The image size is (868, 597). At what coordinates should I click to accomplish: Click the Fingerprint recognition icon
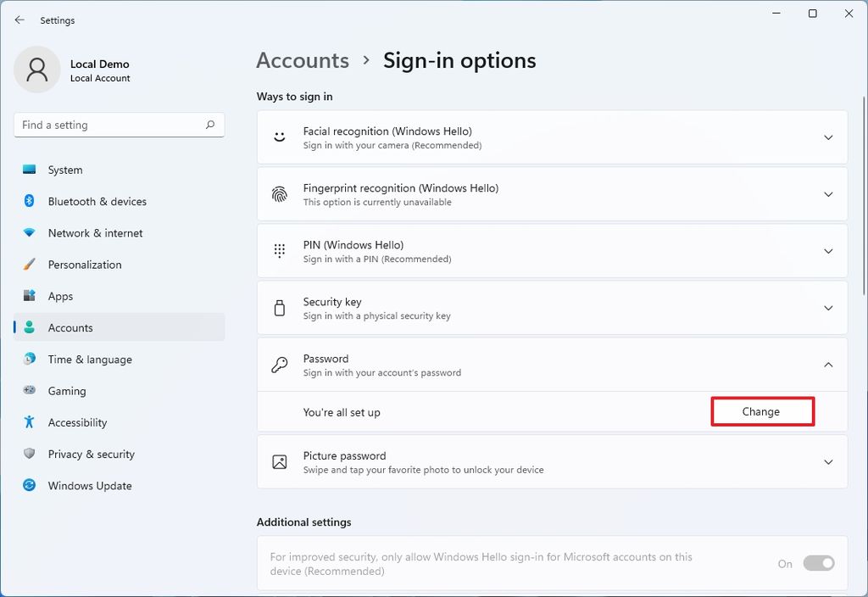(280, 193)
